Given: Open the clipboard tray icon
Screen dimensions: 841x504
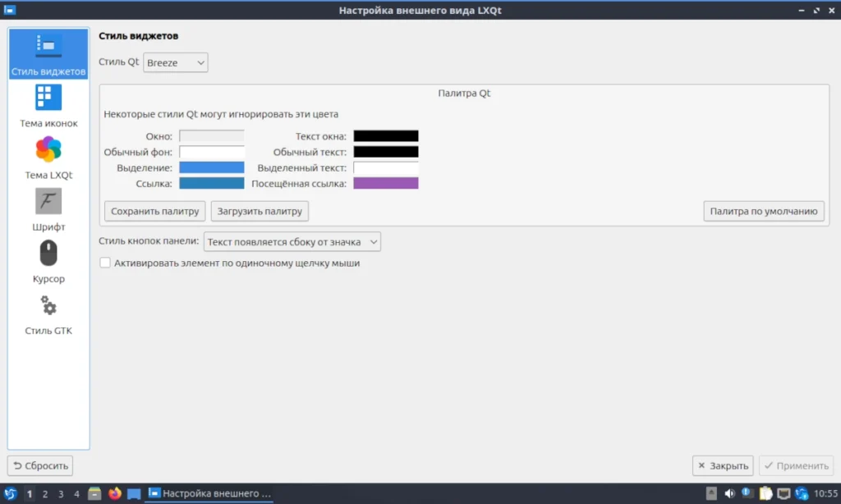Looking at the screenshot, I should pos(766,493).
